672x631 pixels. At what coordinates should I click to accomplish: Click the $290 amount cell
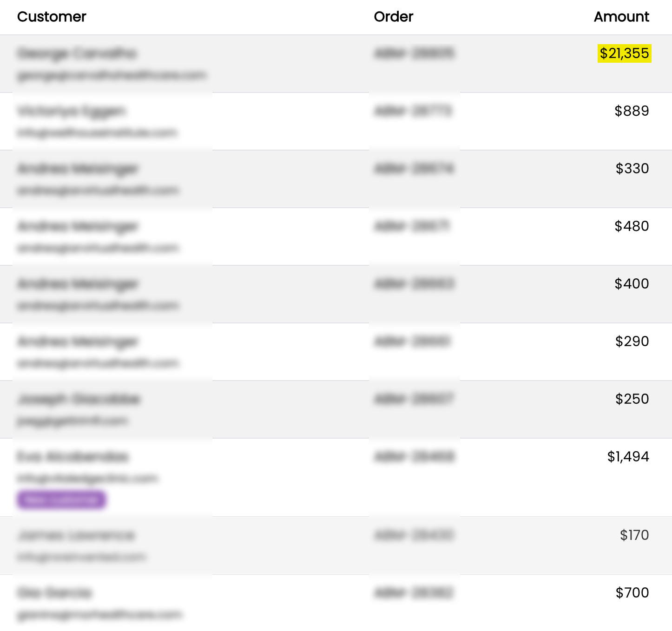[x=632, y=342]
